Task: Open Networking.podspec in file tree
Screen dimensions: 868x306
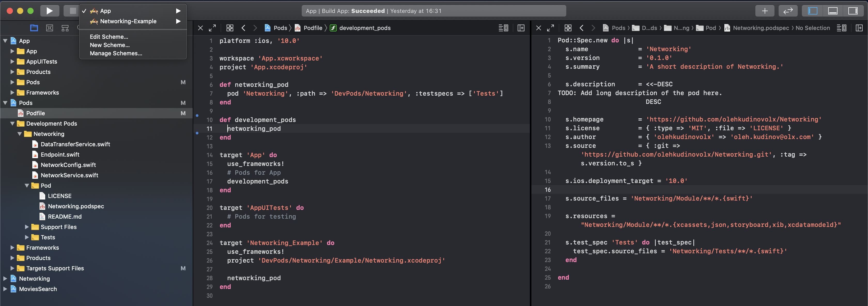Action: 76,206
